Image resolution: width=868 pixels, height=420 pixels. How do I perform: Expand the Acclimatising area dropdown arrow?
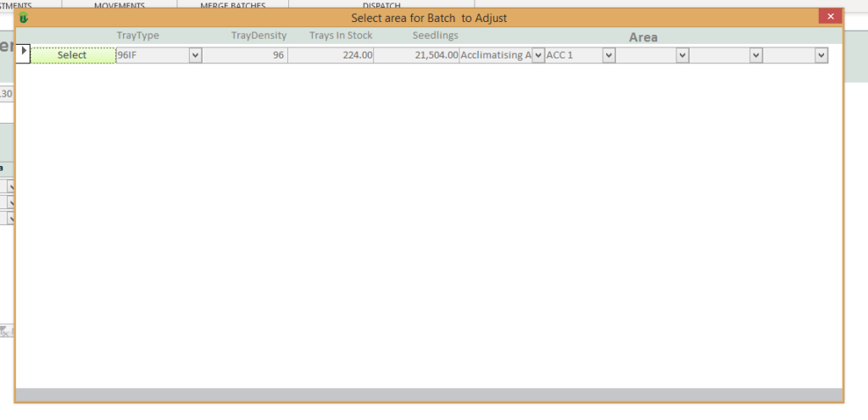coord(537,55)
